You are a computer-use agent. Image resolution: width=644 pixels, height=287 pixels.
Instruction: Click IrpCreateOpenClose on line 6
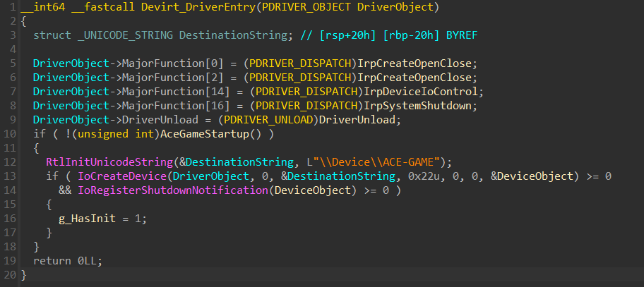click(x=415, y=78)
